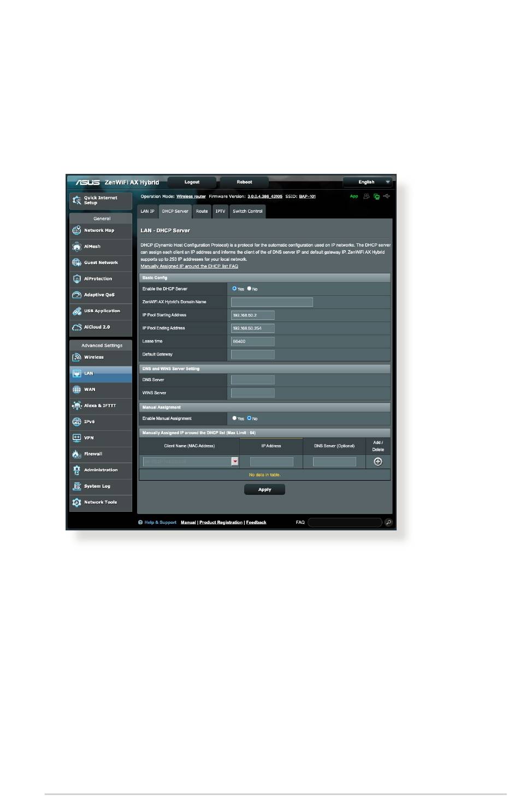Click the IP Pool Starting Address field
The width and height of the screenshot is (519, 812).
tap(253, 315)
